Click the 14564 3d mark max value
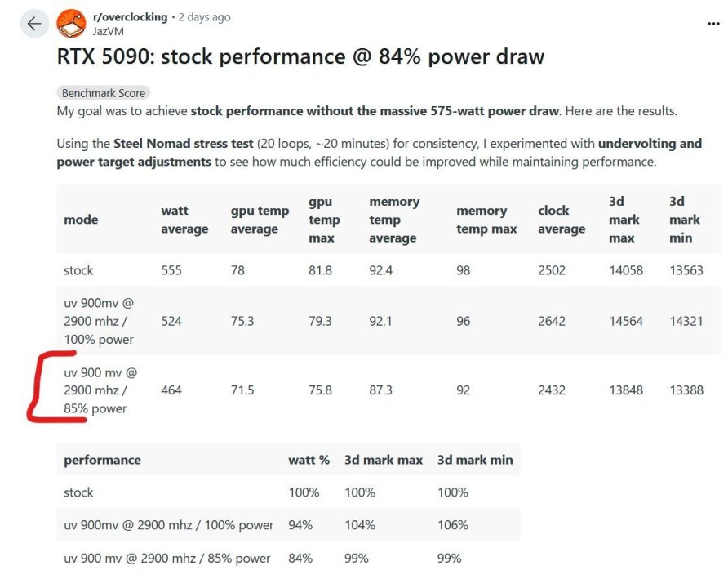 click(627, 321)
